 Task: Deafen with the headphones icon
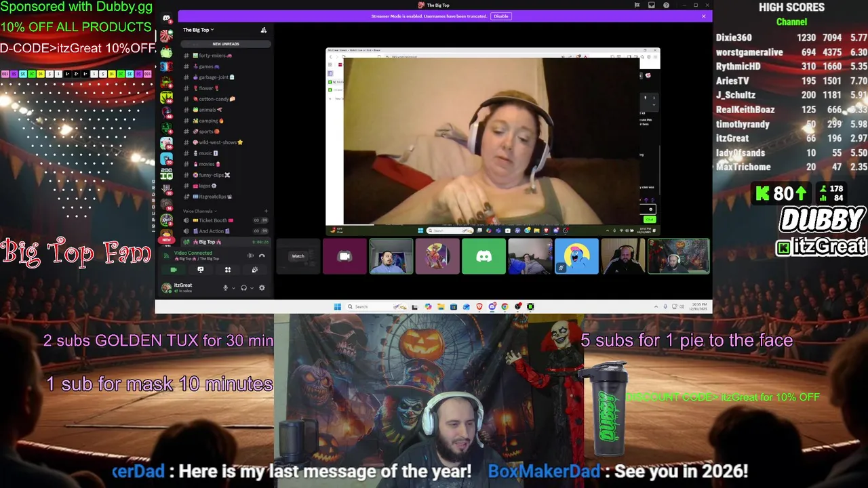(243, 288)
